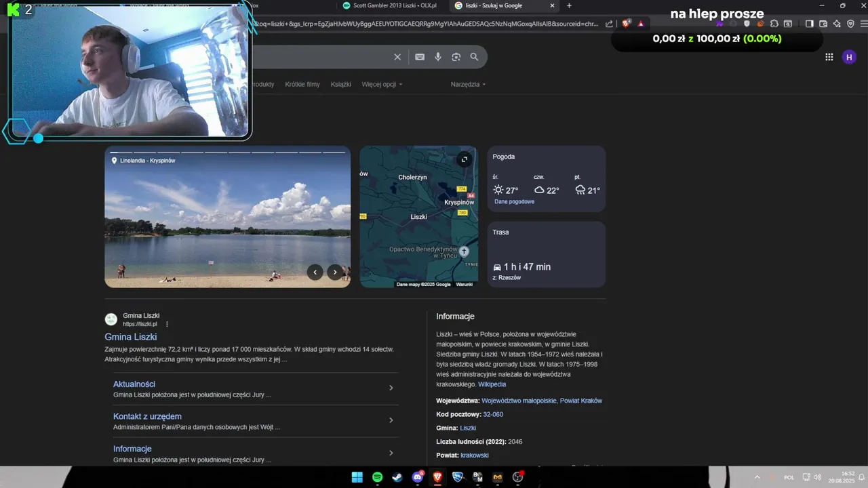Click Dane pogodowe weather link
The image size is (868, 488).
click(x=514, y=201)
